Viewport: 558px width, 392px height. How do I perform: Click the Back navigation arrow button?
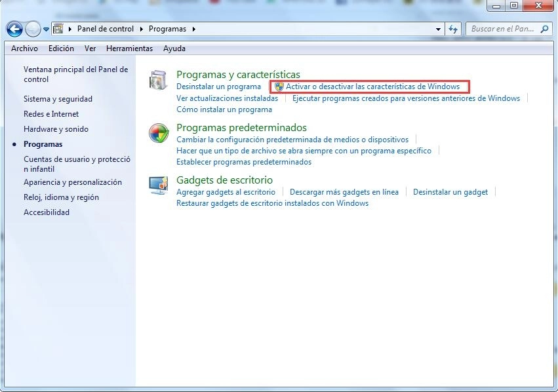coord(14,29)
